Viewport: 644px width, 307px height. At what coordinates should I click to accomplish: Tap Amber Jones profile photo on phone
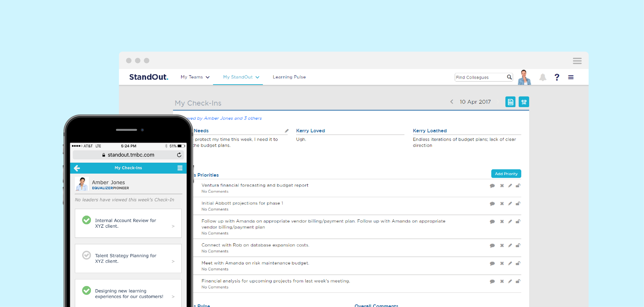(82, 184)
